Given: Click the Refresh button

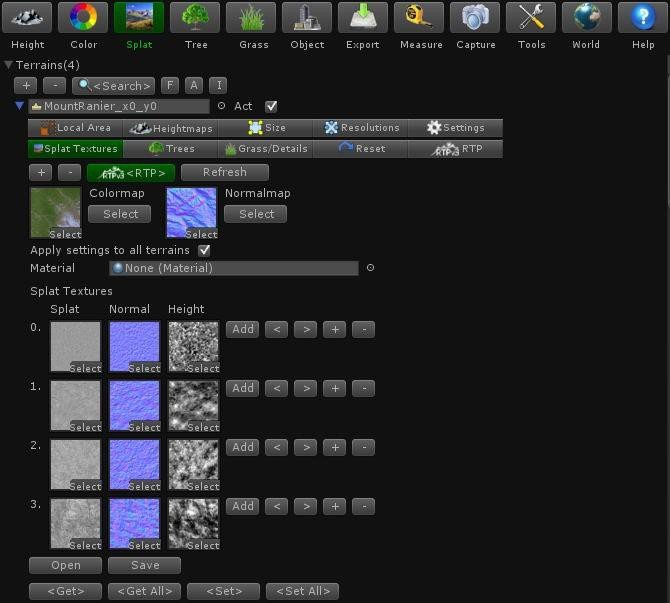Looking at the screenshot, I should pyautogui.click(x=225, y=172).
